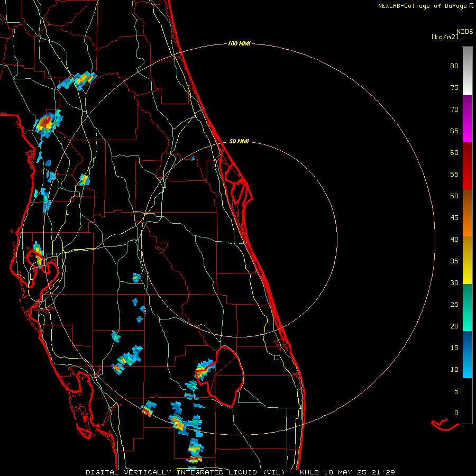This screenshot has height=476, width=476.
Task: Click the white-gray top segment of the color scale
Action: click(x=467, y=71)
